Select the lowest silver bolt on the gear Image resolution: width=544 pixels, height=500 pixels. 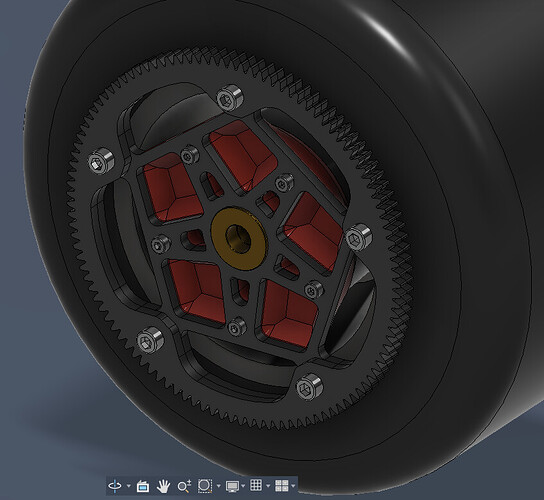pos(309,387)
